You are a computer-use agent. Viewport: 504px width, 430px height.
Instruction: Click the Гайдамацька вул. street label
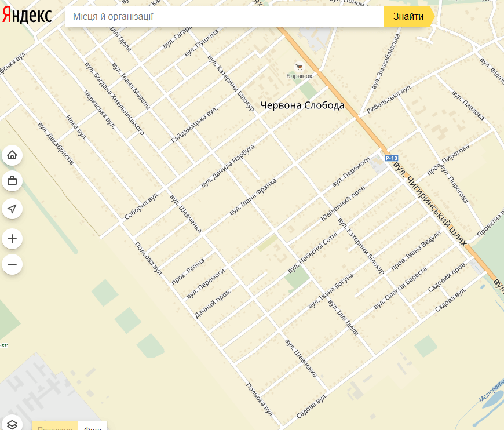click(x=195, y=125)
